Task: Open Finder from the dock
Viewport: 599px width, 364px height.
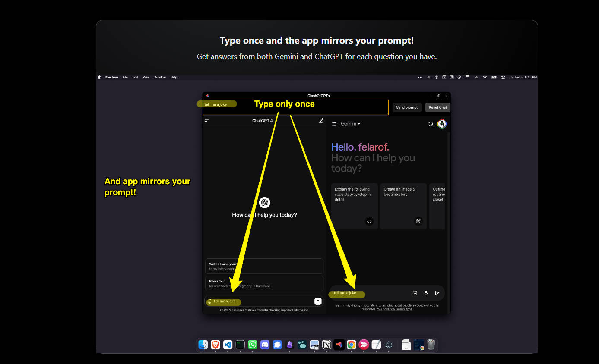Action: pos(203,345)
